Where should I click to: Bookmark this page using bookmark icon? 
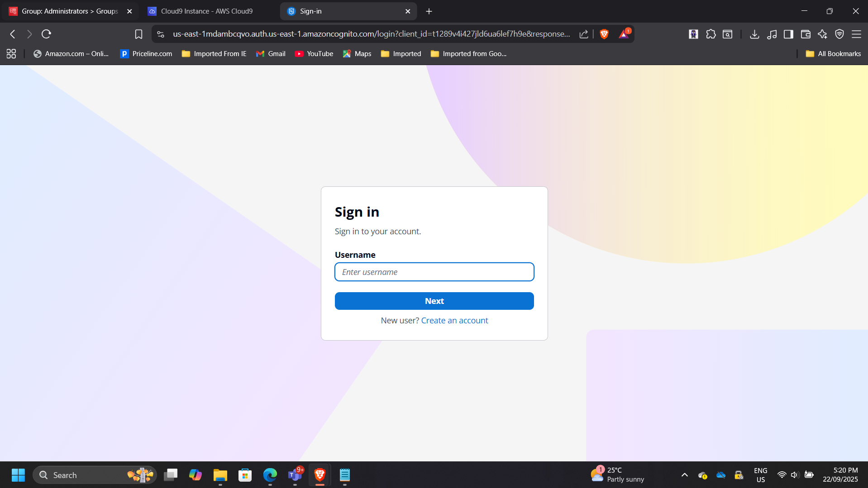point(138,34)
